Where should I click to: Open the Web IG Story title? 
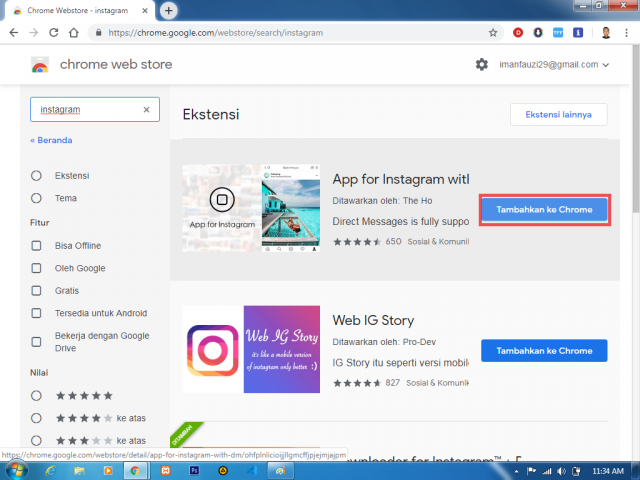click(x=373, y=320)
